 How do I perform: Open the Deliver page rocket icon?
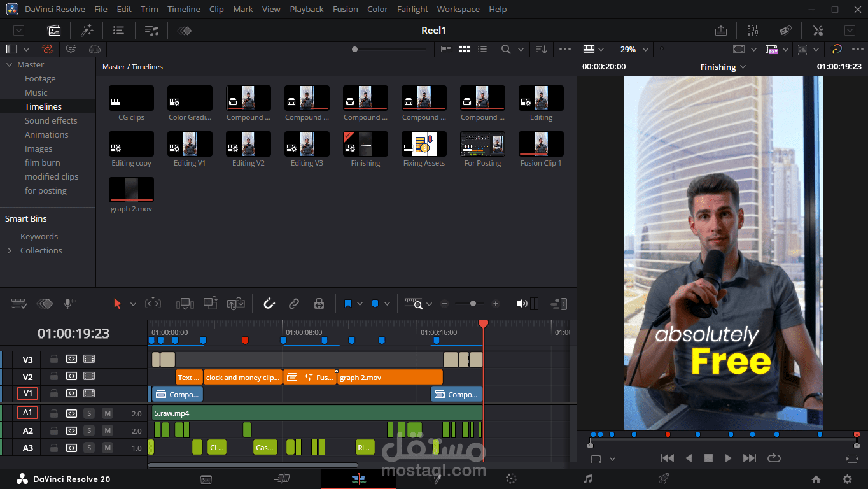click(x=664, y=479)
